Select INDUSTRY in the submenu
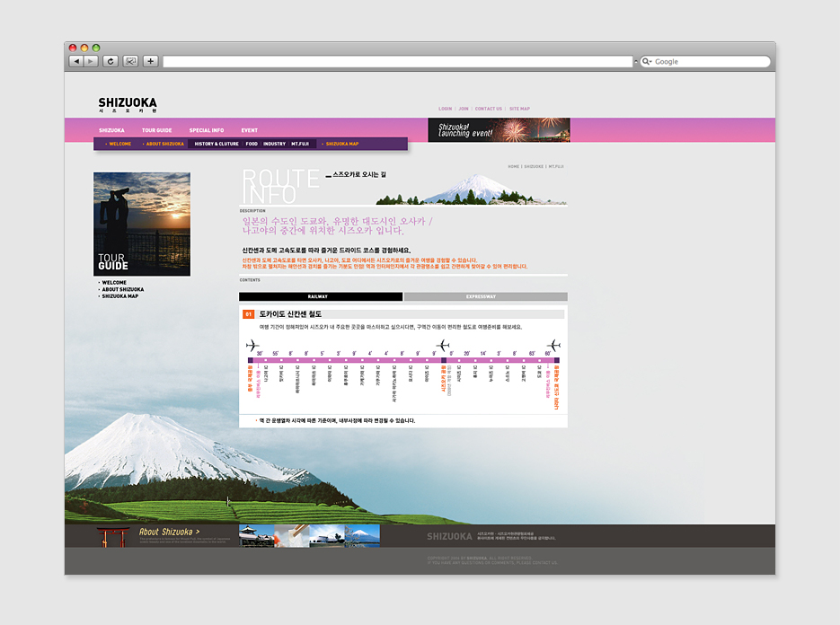The image size is (840, 625). 274,144
